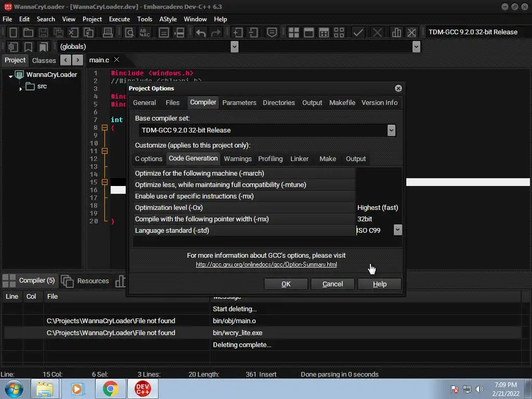Open Chrome from the taskbar
The image size is (532, 399).
(110, 389)
